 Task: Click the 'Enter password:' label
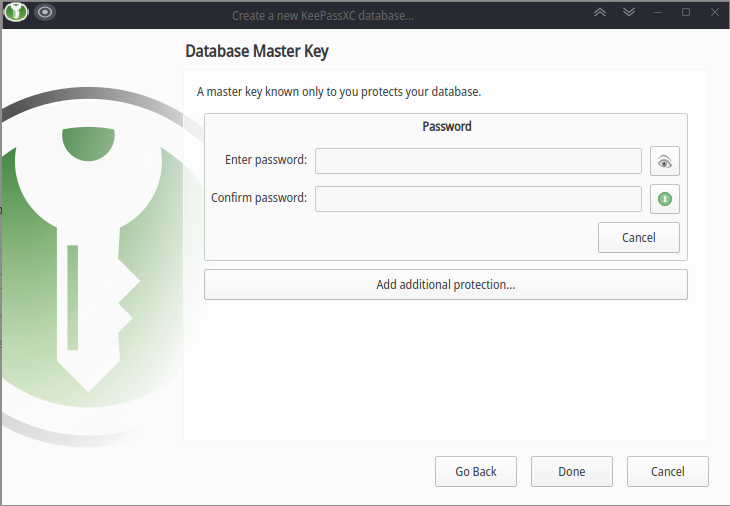[x=266, y=160]
